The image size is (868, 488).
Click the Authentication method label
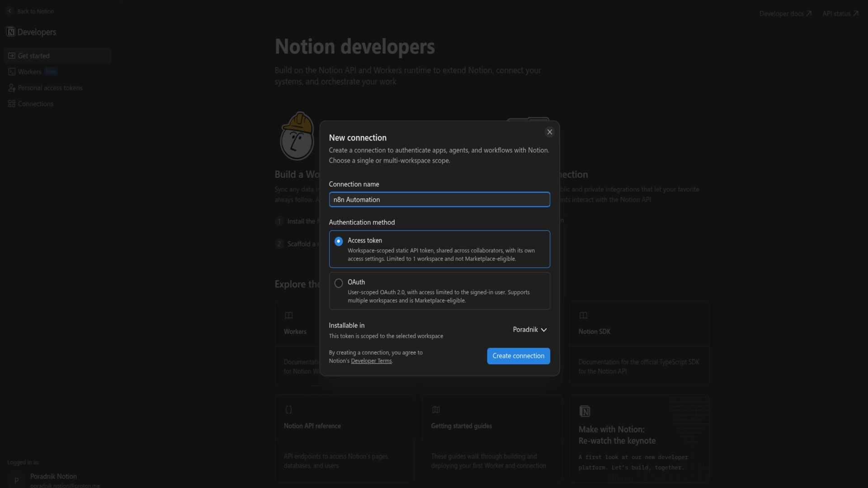click(362, 222)
